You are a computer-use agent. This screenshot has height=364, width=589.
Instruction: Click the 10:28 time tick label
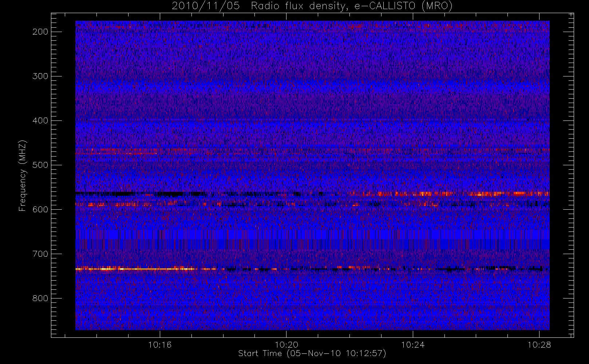tap(539, 345)
